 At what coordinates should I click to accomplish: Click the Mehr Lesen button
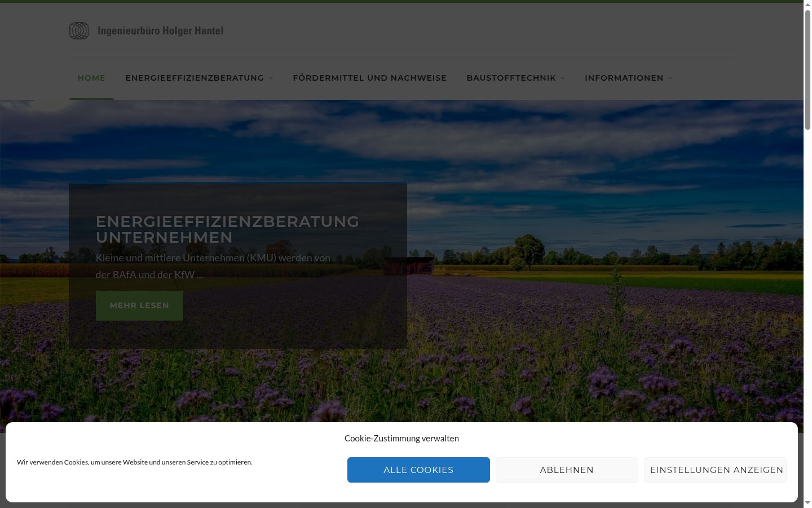[x=139, y=305]
